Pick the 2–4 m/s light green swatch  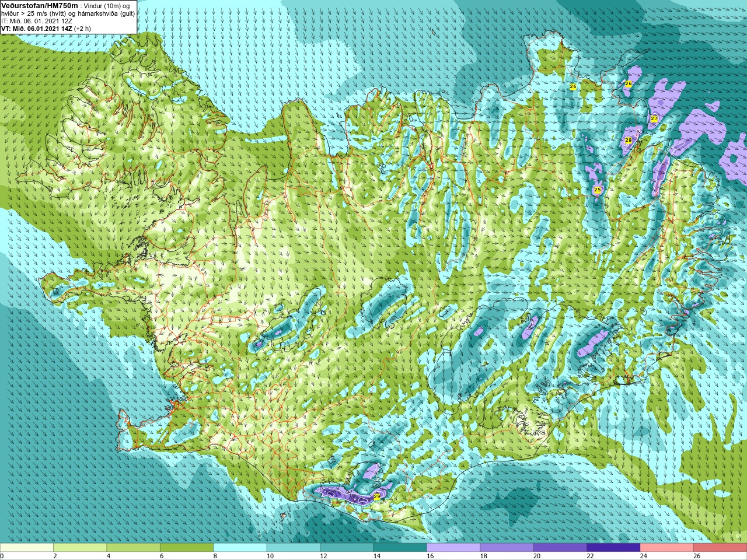click(x=80, y=547)
